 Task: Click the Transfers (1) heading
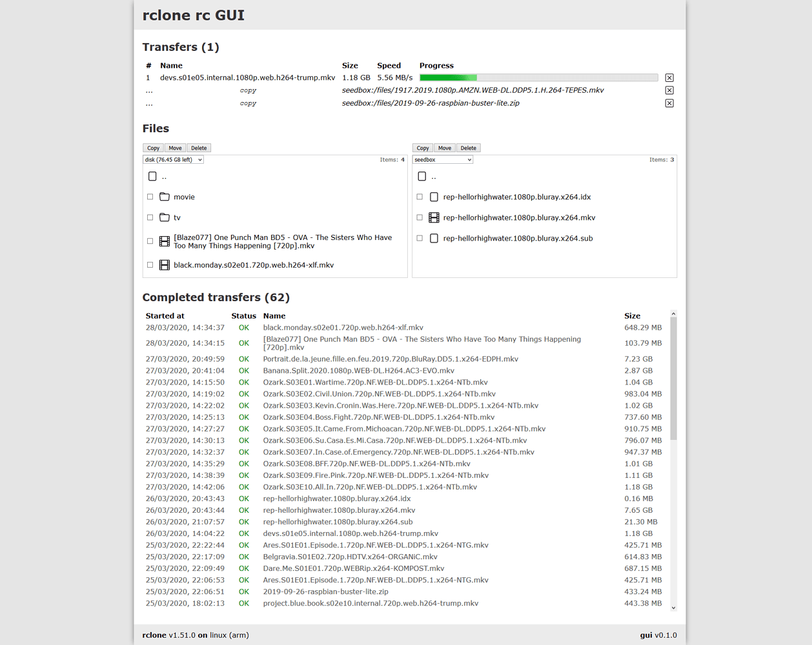(181, 47)
